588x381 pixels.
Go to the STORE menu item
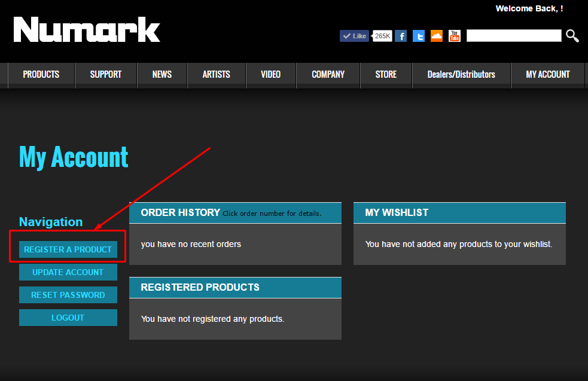(x=386, y=75)
